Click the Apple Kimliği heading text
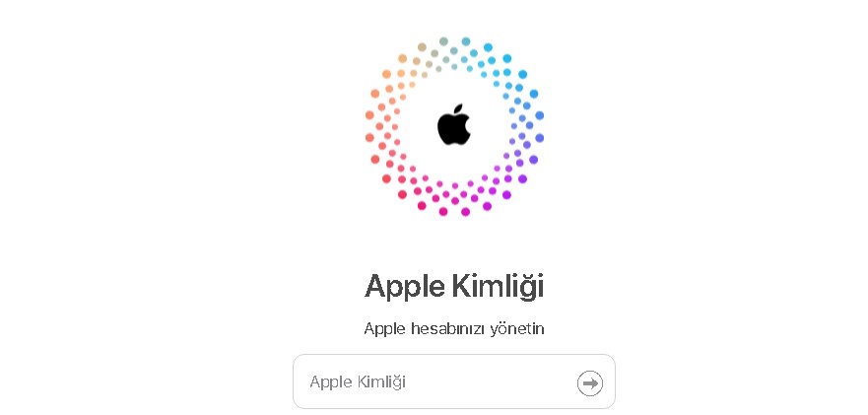The image size is (868, 415). tap(454, 287)
